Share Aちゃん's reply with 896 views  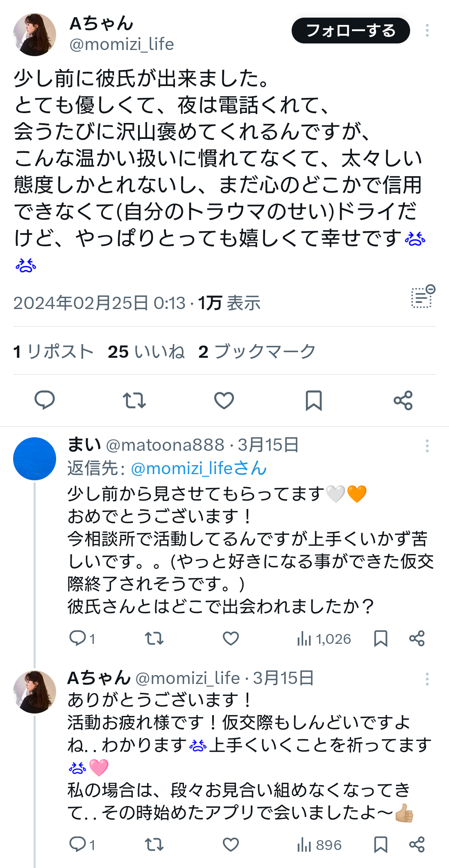pyautogui.click(x=417, y=845)
